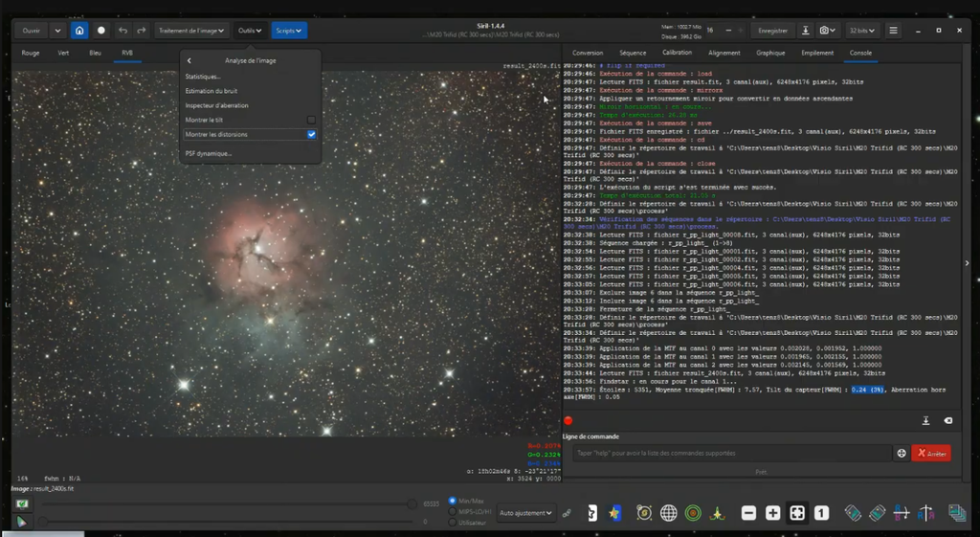Image resolution: width=980 pixels, height=537 pixels.
Task: Click the Ouvrir button
Action: (x=32, y=30)
